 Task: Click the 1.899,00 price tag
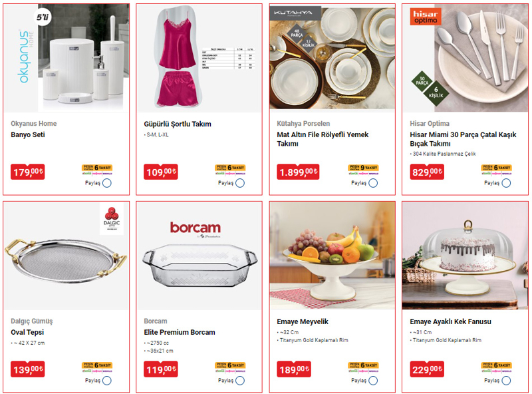click(x=298, y=172)
